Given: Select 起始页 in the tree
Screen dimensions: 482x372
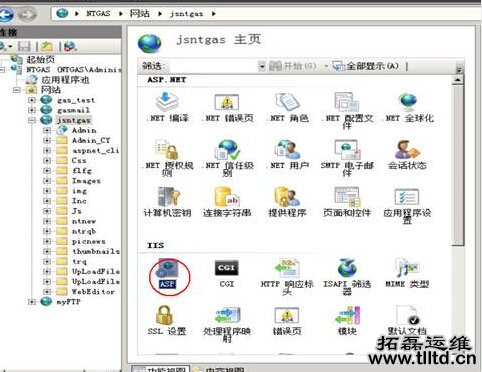Looking at the screenshot, I should click(x=40, y=60).
